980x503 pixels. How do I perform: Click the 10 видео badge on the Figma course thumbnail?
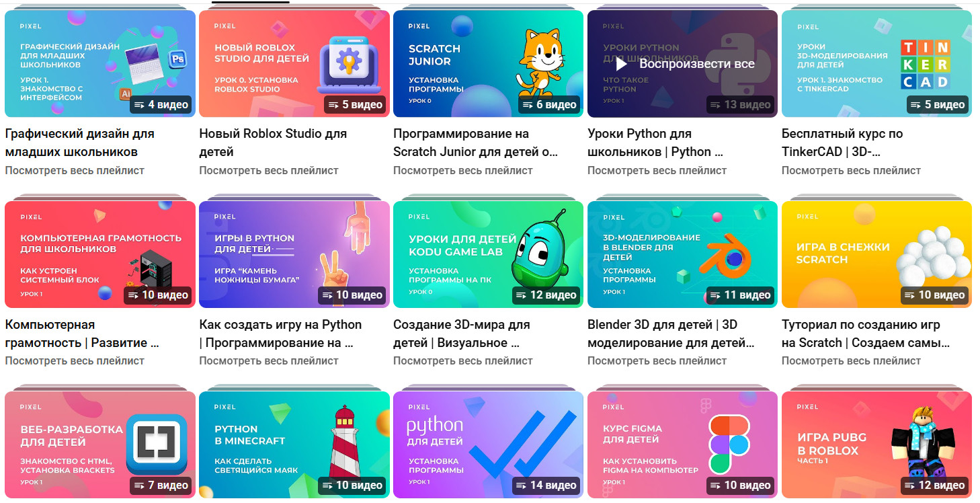(x=740, y=486)
